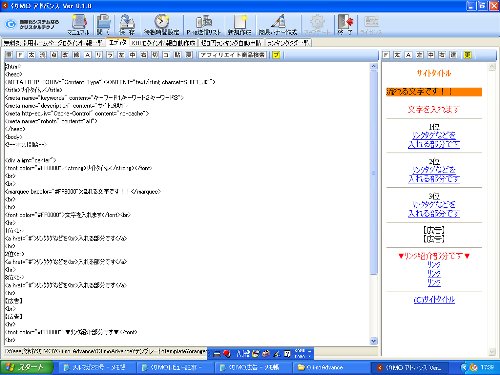The image size is (500, 375).
Task: Click the コ copy button in editor toolbar
Action: click(x=166, y=55)
